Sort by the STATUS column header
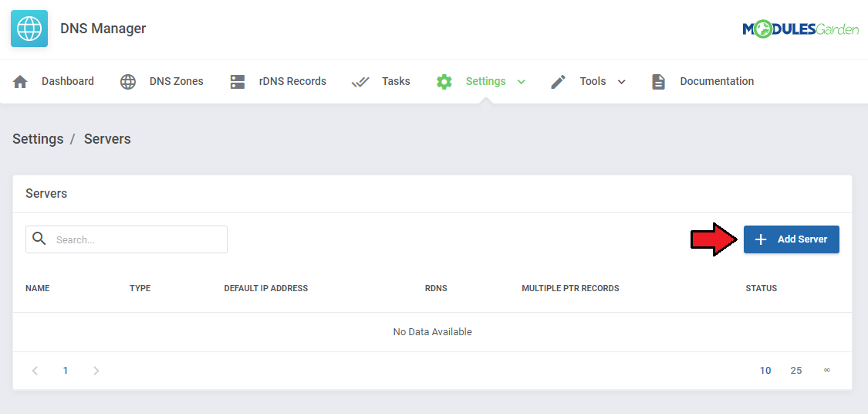868x414 pixels. 762,288
